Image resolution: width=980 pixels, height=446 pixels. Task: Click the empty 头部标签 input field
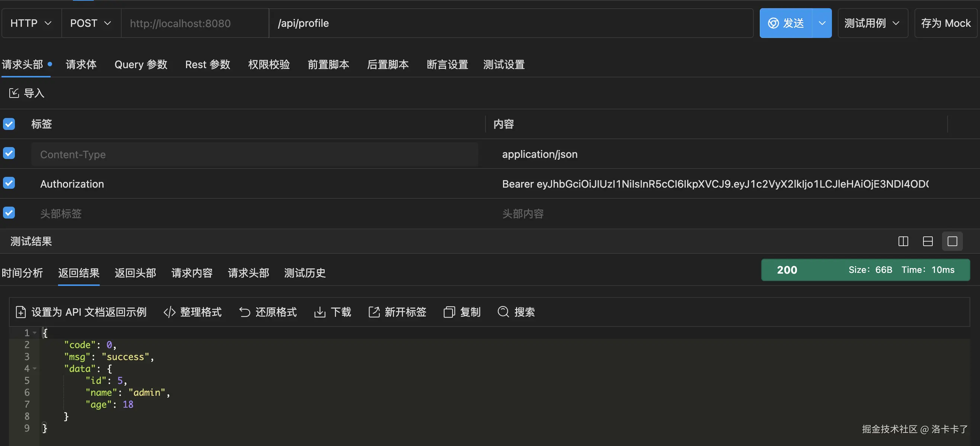254,213
